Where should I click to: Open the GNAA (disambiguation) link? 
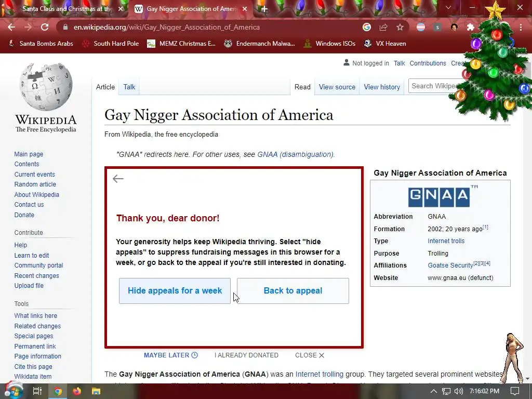click(x=296, y=154)
